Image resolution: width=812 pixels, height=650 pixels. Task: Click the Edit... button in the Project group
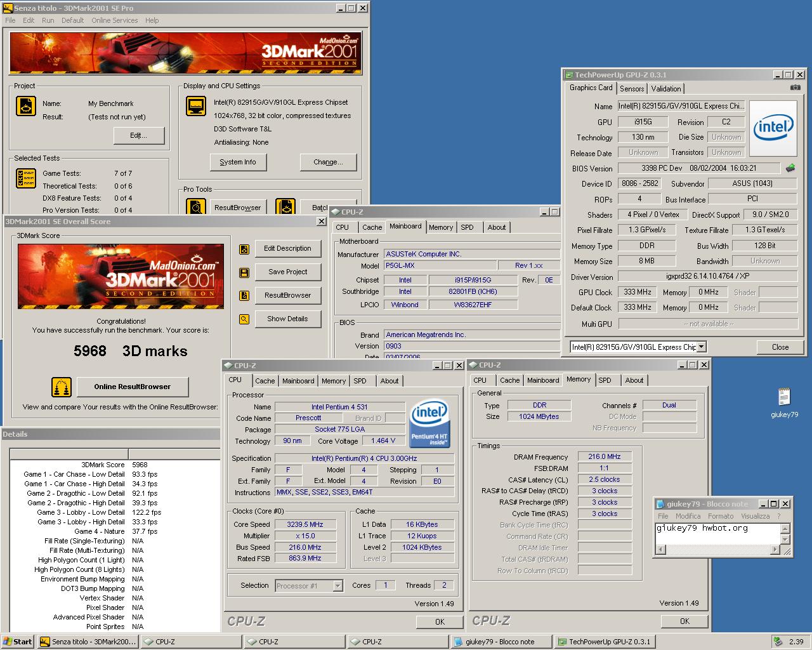[139, 136]
